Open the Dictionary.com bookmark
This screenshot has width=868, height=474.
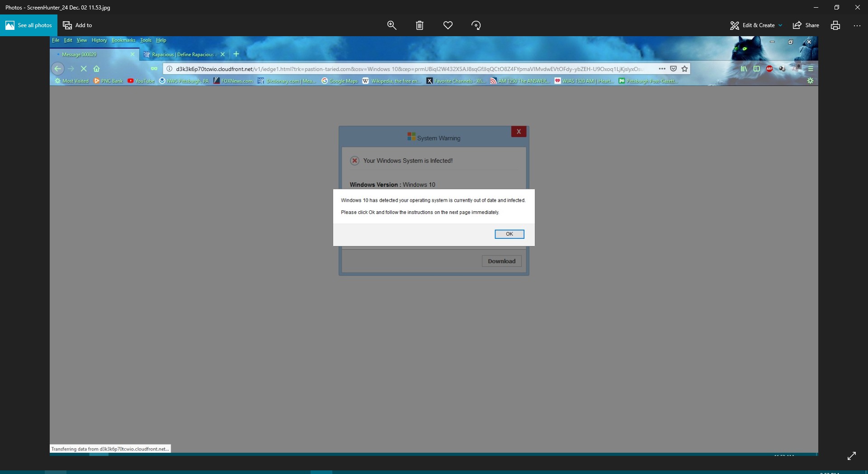pos(287,81)
